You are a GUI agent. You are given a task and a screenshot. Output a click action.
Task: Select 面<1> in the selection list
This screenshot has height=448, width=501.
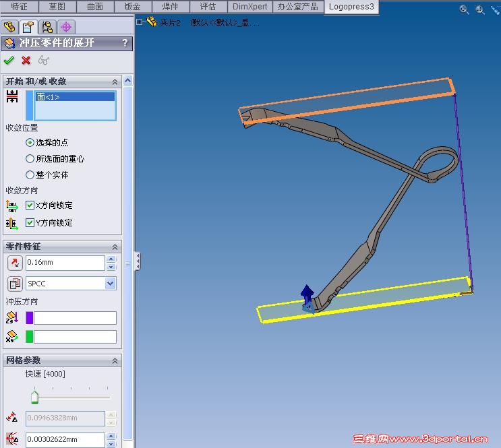75,97
